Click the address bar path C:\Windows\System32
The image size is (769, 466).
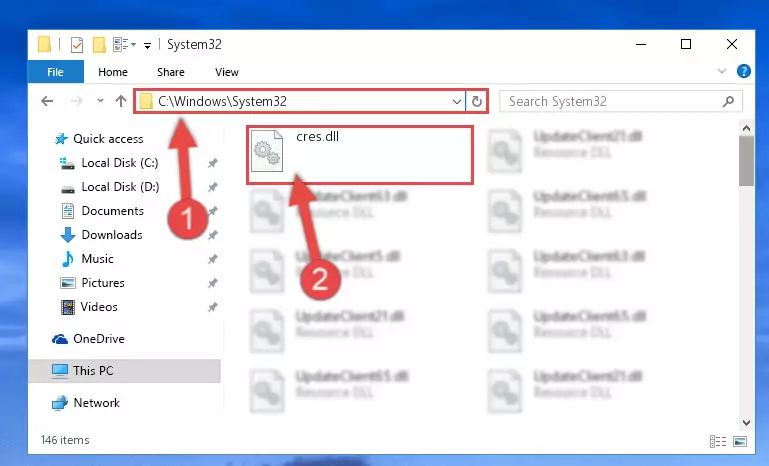(222, 102)
